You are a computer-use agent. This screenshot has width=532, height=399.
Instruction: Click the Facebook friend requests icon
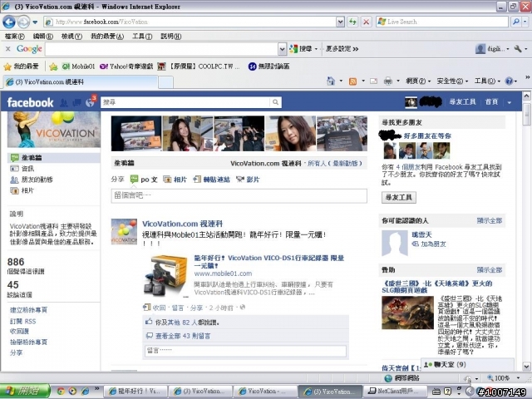point(63,102)
